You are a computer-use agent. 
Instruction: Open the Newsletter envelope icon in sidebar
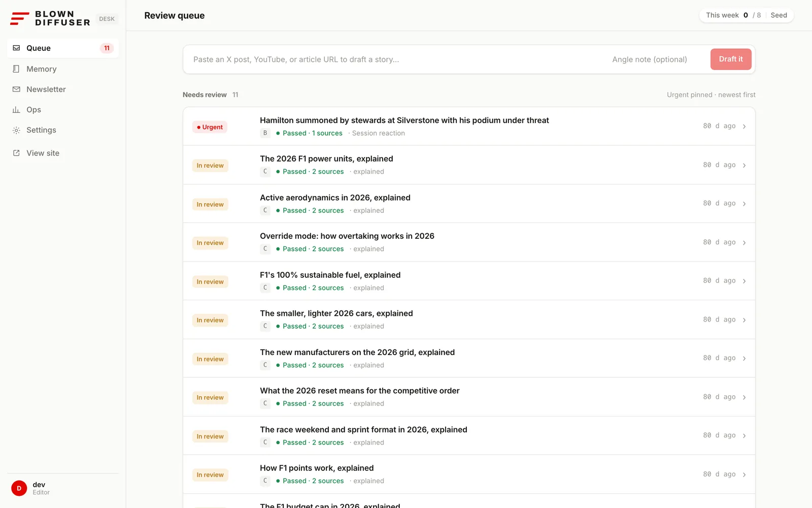coord(16,89)
